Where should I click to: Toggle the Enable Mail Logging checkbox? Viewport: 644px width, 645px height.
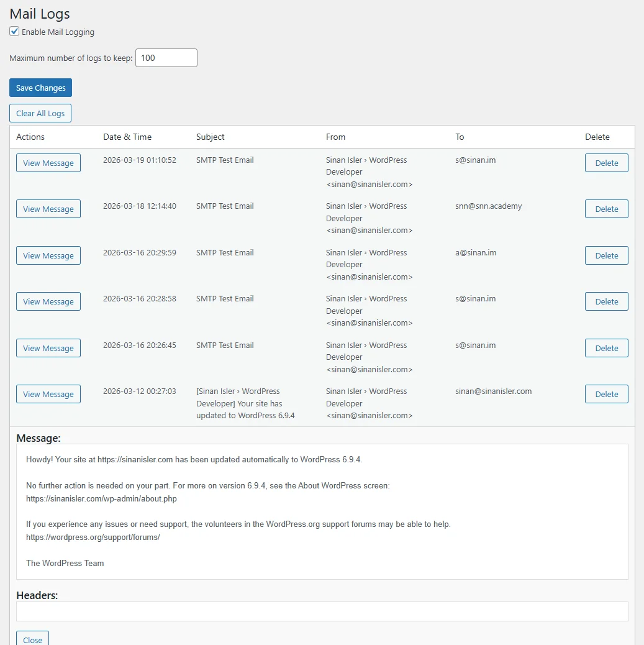coord(14,32)
